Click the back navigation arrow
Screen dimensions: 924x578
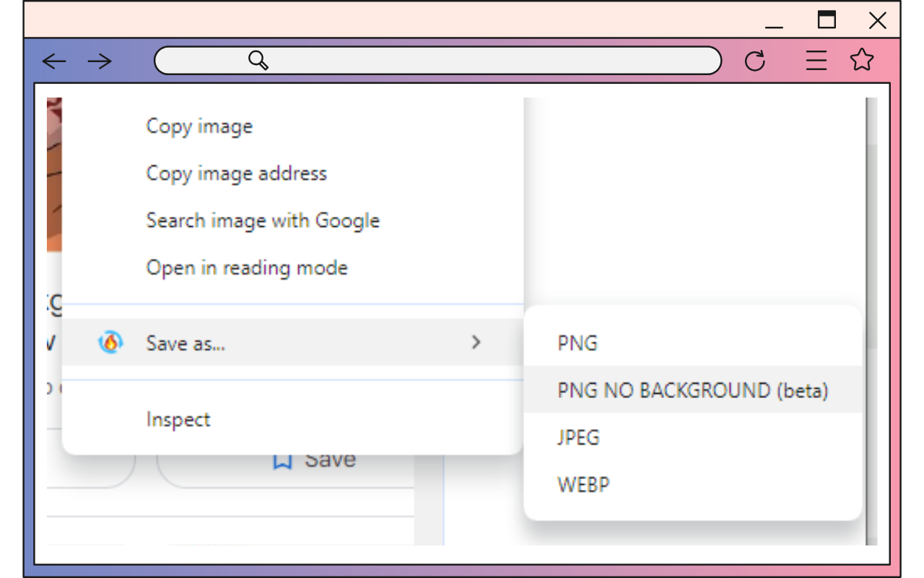click(54, 61)
